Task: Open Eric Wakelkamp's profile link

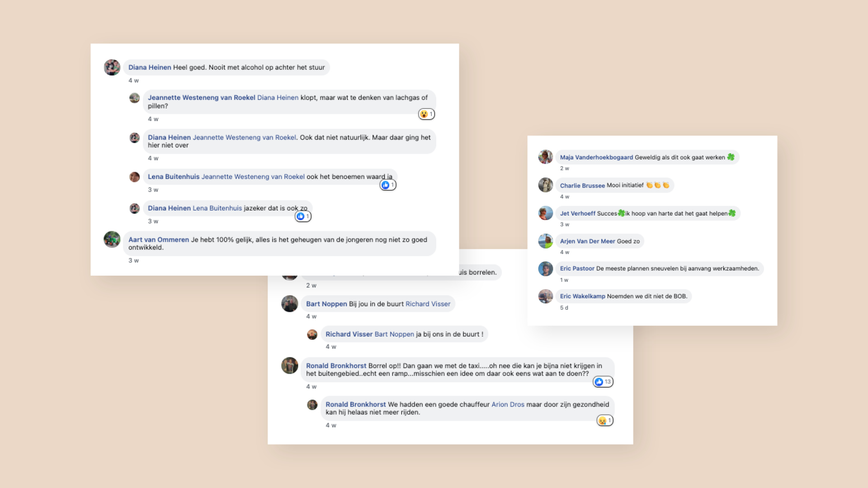Action: 582,296
